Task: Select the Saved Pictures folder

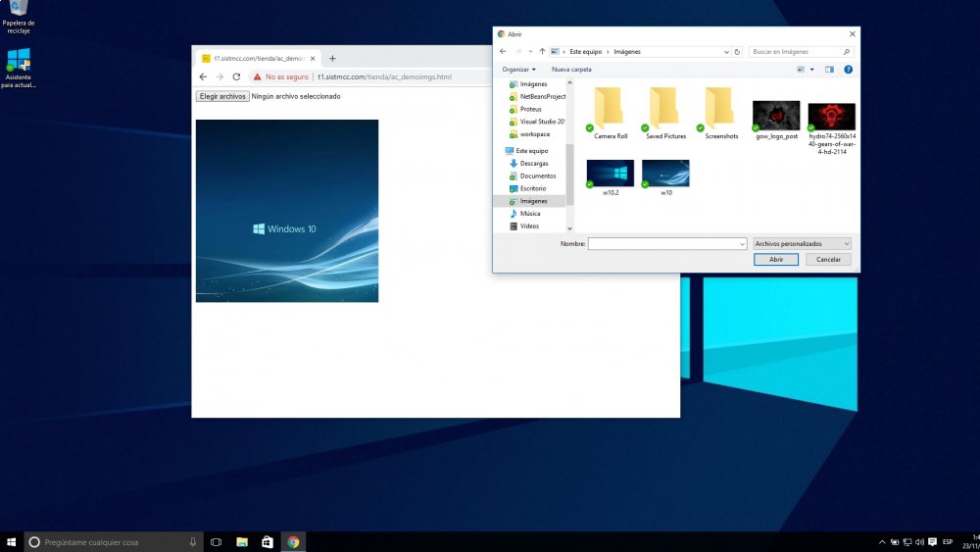Action: (665, 113)
